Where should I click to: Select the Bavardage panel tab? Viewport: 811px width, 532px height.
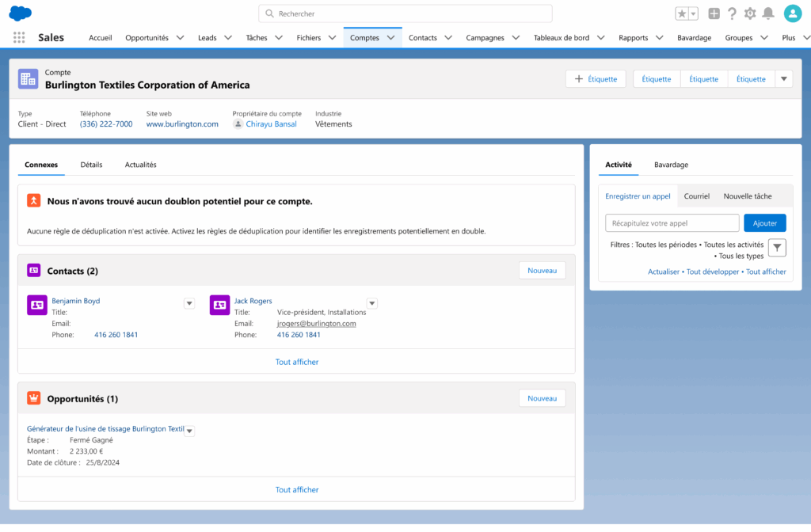click(x=671, y=165)
